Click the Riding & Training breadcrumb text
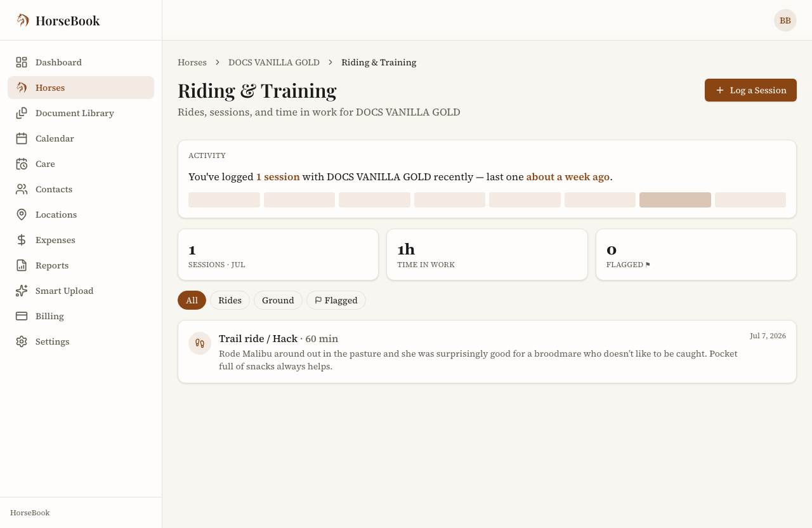The width and height of the screenshot is (812, 528). coord(379,62)
